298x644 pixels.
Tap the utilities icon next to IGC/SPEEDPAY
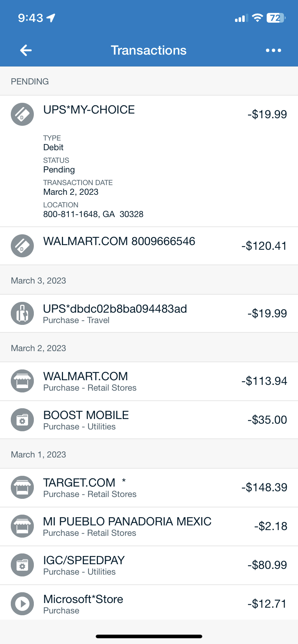tap(22, 565)
